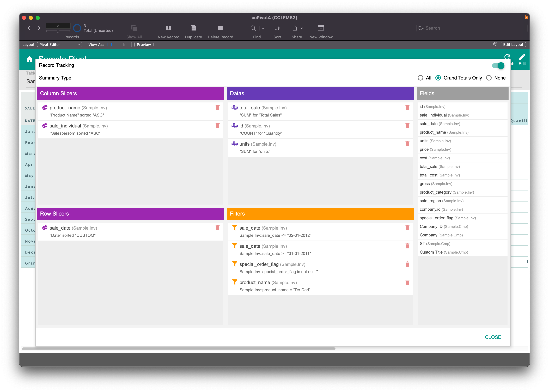The image size is (549, 392).
Task: Open the Layout Pivot Editor dropdown
Action: click(59, 45)
